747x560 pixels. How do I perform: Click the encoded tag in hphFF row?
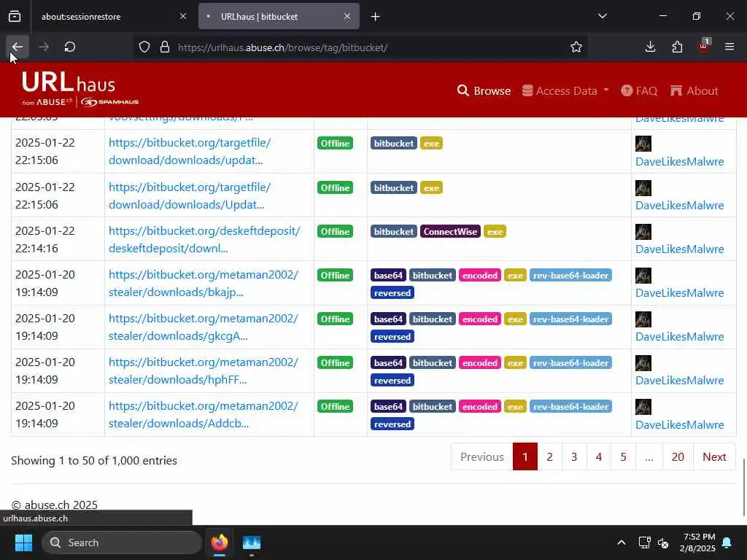click(x=480, y=363)
